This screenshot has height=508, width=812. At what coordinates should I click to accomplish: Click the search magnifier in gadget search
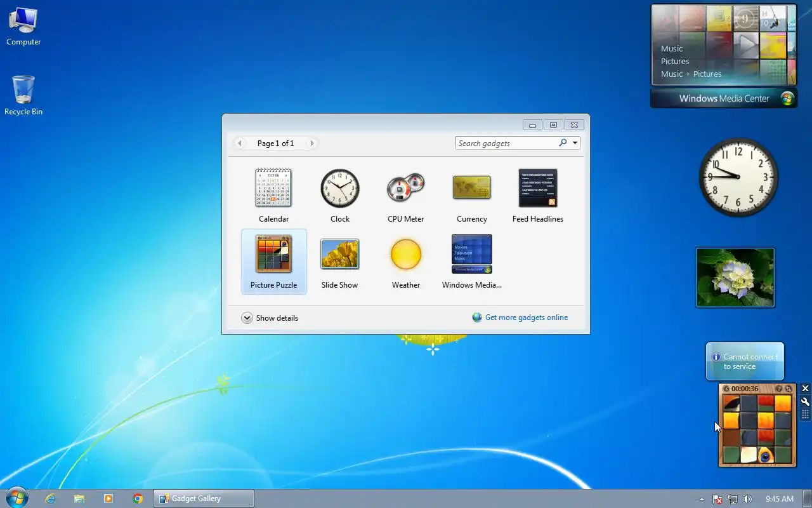(563, 143)
